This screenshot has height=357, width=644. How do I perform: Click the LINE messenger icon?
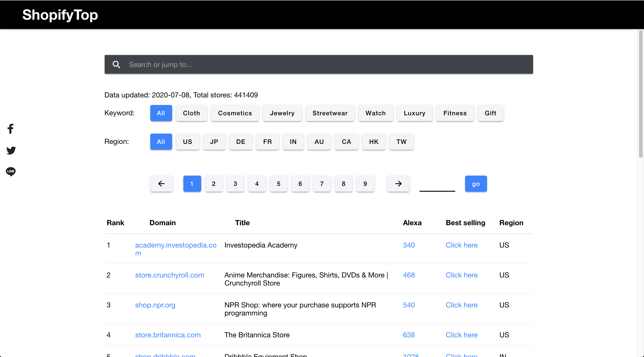11,172
